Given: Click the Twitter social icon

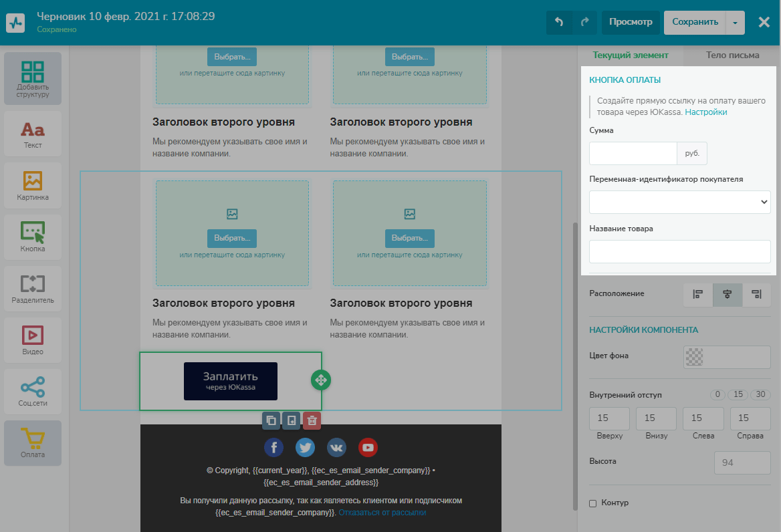Looking at the screenshot, I should [305, 447].
